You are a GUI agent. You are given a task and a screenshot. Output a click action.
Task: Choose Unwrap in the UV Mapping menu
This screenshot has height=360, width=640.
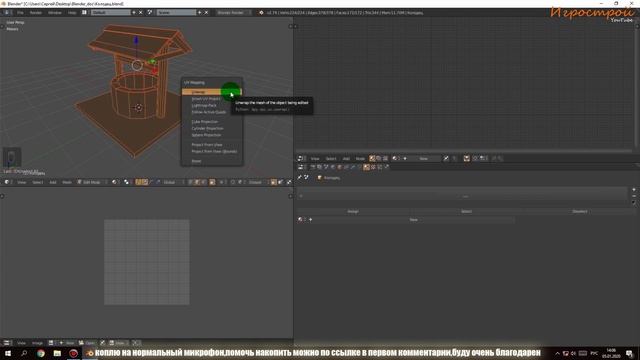212,92
